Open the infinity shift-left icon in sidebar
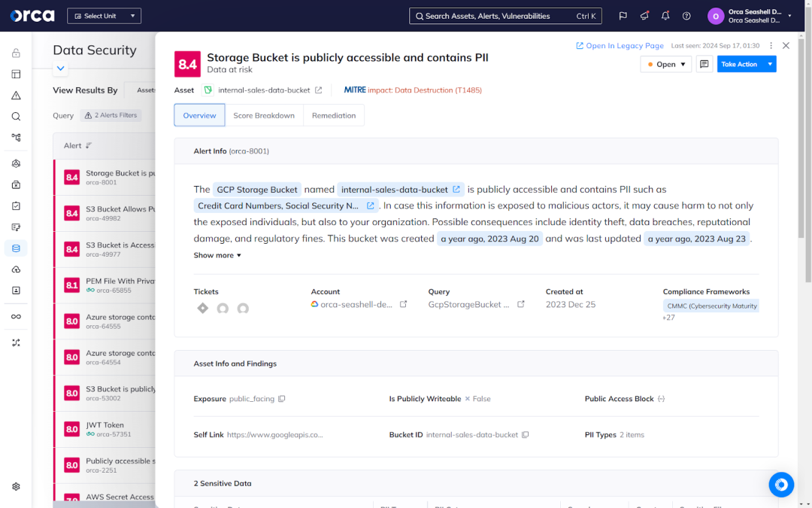812x508 pixels. tap(16, 317)
